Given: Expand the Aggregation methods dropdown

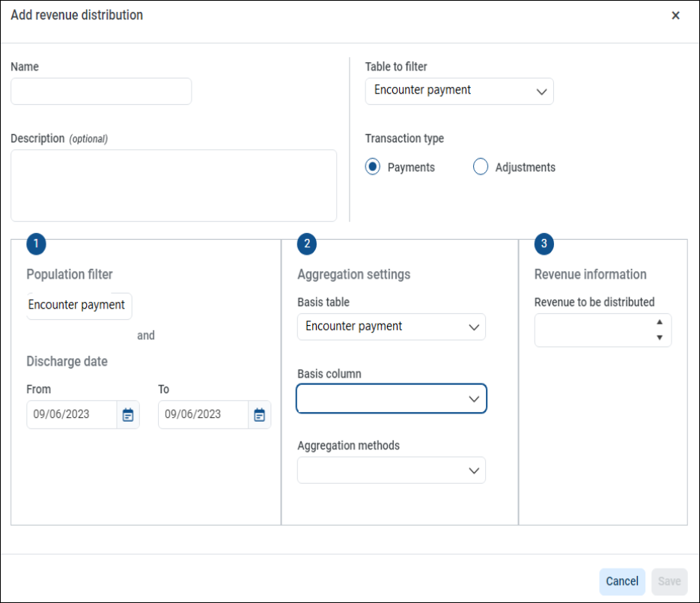Looking at the screenshot, I should 391,470.
